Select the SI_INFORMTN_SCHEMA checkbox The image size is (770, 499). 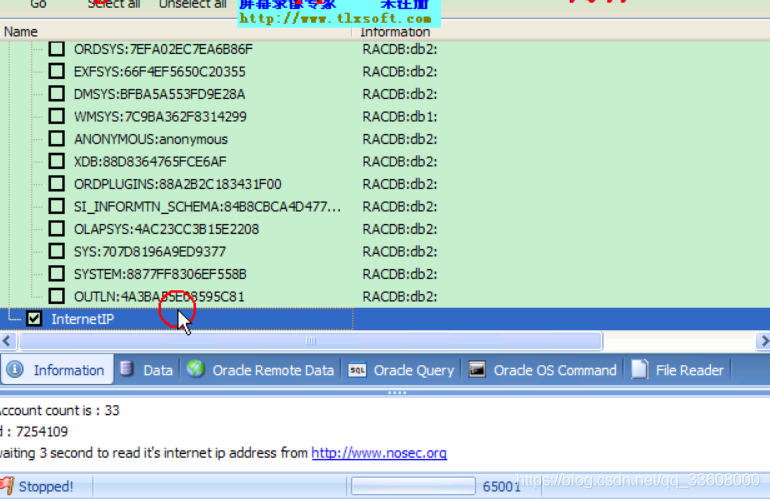tap(56, 206)
